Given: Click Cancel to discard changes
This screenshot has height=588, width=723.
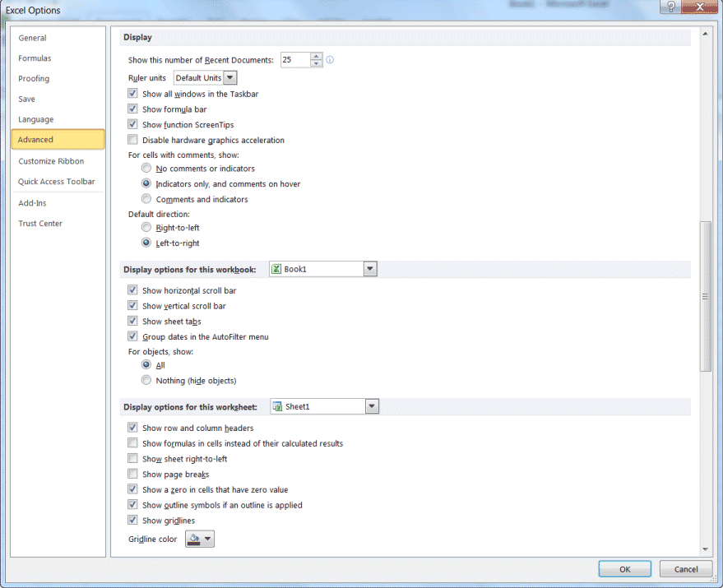Looking at the screenshot, I should pos(686,569).
